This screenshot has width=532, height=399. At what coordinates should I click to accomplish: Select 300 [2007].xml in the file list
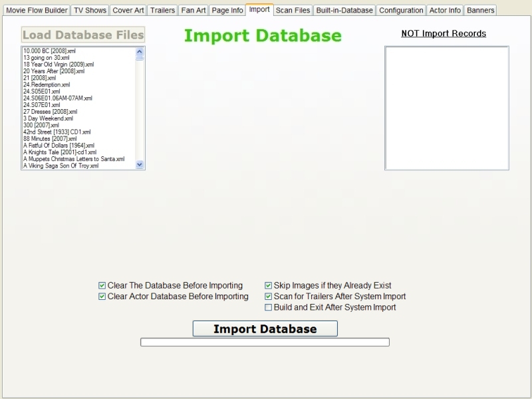[x=41, y=125]
